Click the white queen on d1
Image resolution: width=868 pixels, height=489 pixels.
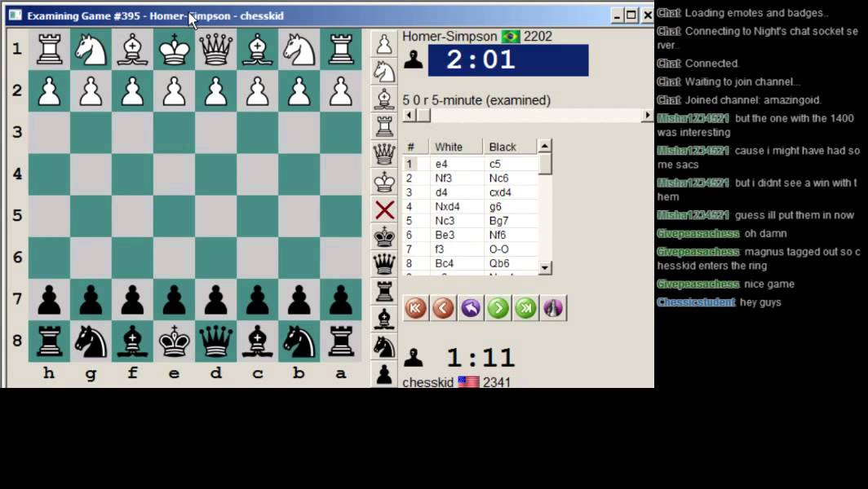pos(216,49)
